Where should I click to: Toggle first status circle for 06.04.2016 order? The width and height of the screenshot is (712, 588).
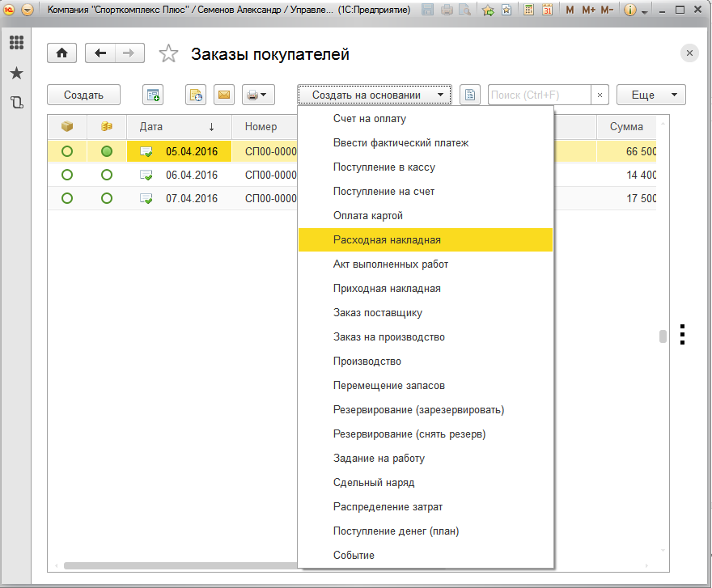(67, 175)
